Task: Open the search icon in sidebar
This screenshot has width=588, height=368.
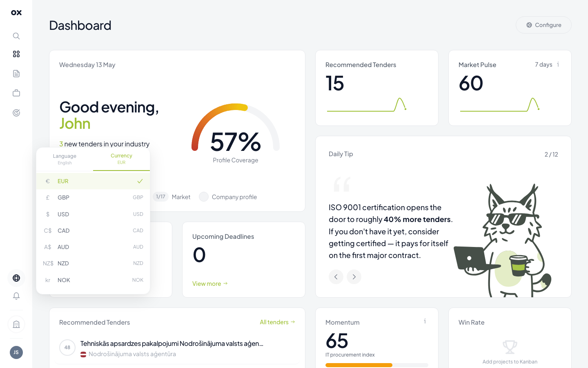Action: [16, 36]
